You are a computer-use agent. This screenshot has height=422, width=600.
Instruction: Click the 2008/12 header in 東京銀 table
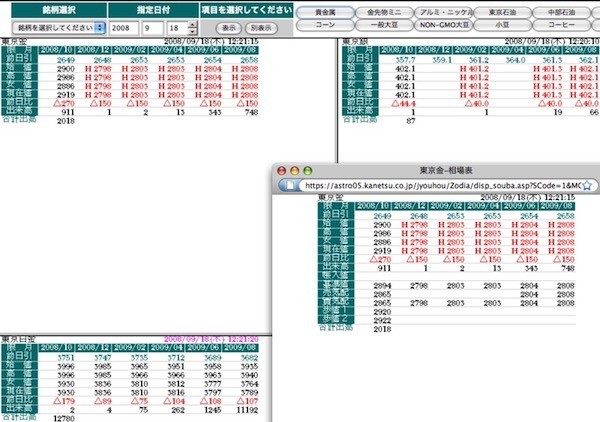434,50
